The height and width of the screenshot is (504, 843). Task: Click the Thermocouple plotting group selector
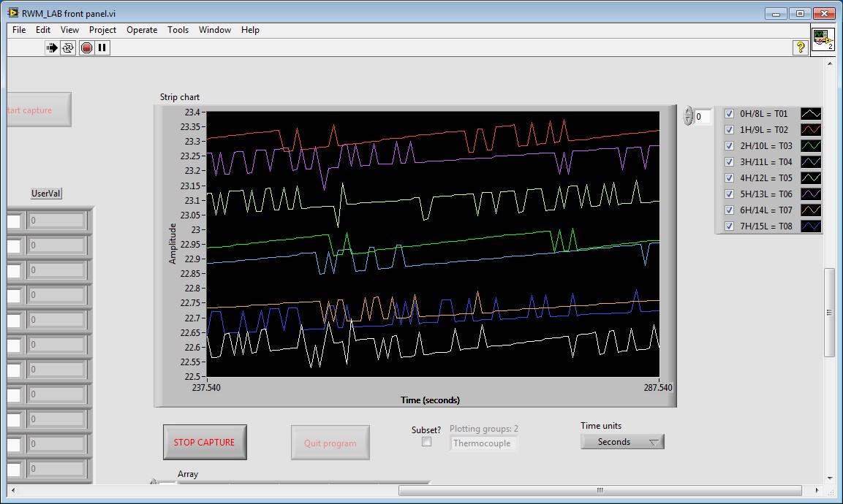(483, 443)
